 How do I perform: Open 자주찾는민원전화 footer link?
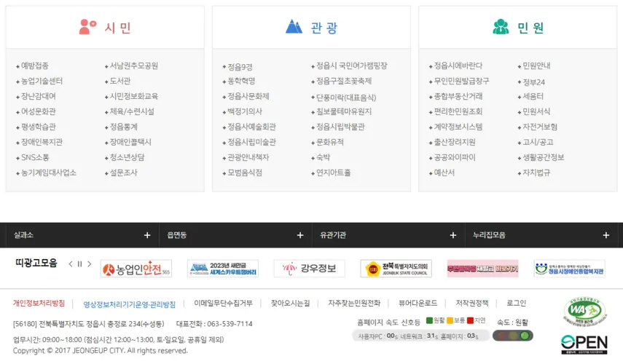pyautogui.click(x=354, y=304)
